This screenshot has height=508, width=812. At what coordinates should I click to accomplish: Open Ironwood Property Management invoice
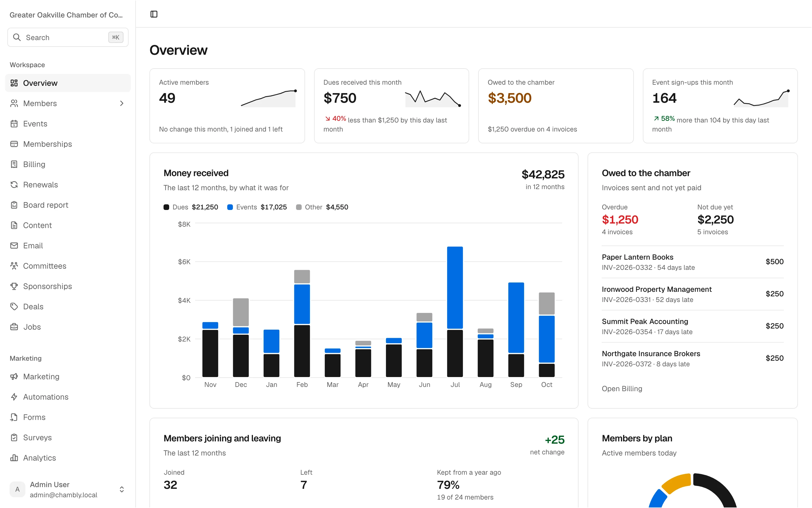point(692,294)
